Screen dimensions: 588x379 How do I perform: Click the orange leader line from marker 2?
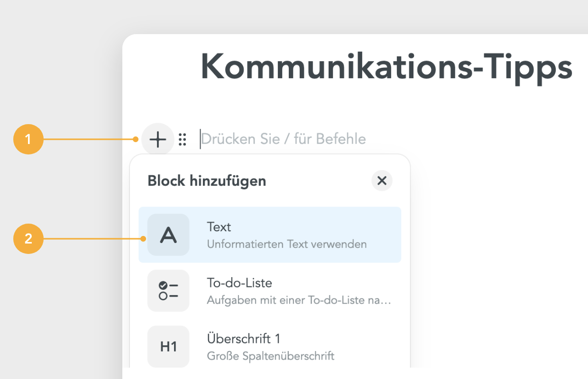pyautogui.click(x=93, y=239)
